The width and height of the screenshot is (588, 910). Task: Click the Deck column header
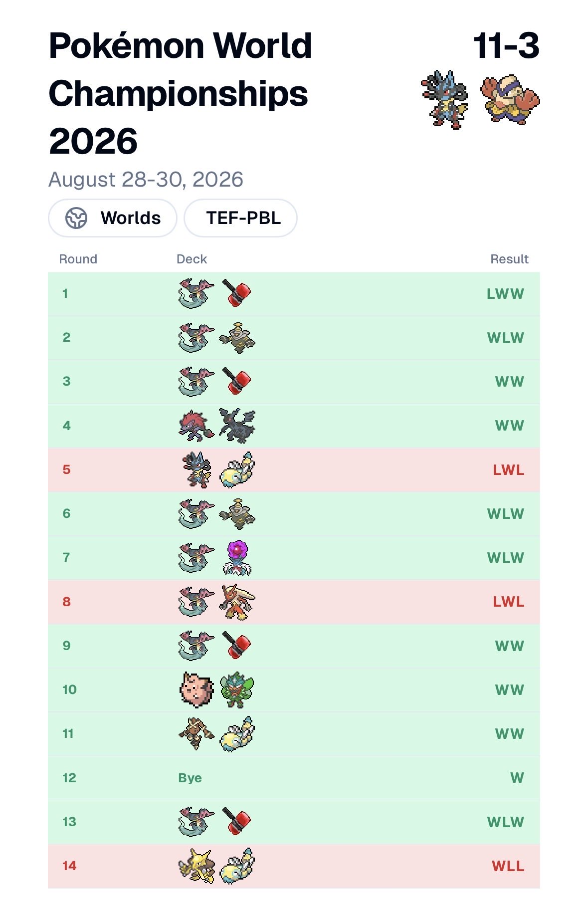click(x=192, y=259)
